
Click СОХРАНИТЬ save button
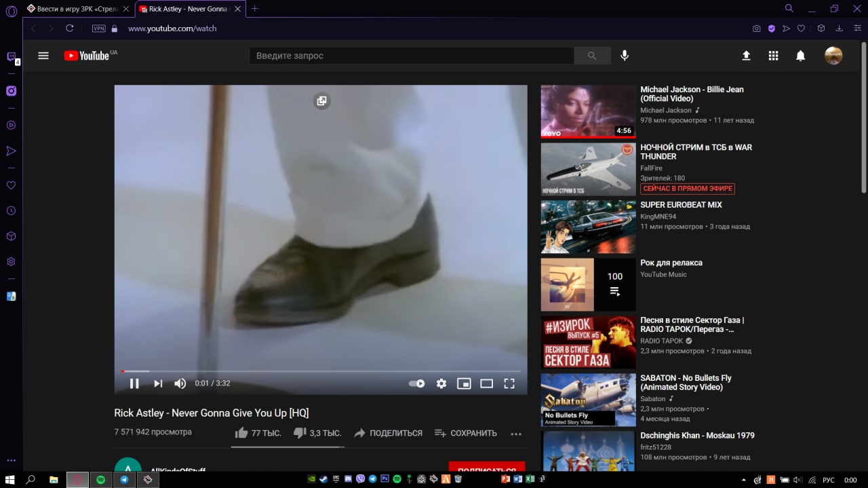(x=465, y=433)
